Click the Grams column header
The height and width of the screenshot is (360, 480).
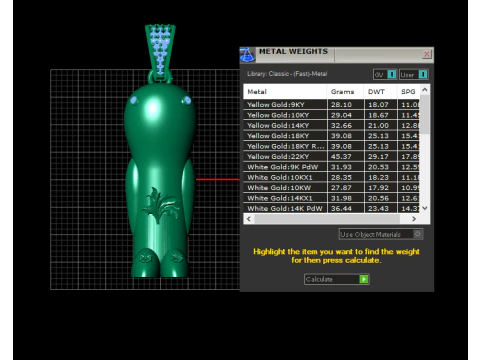(x=345, y=92)
